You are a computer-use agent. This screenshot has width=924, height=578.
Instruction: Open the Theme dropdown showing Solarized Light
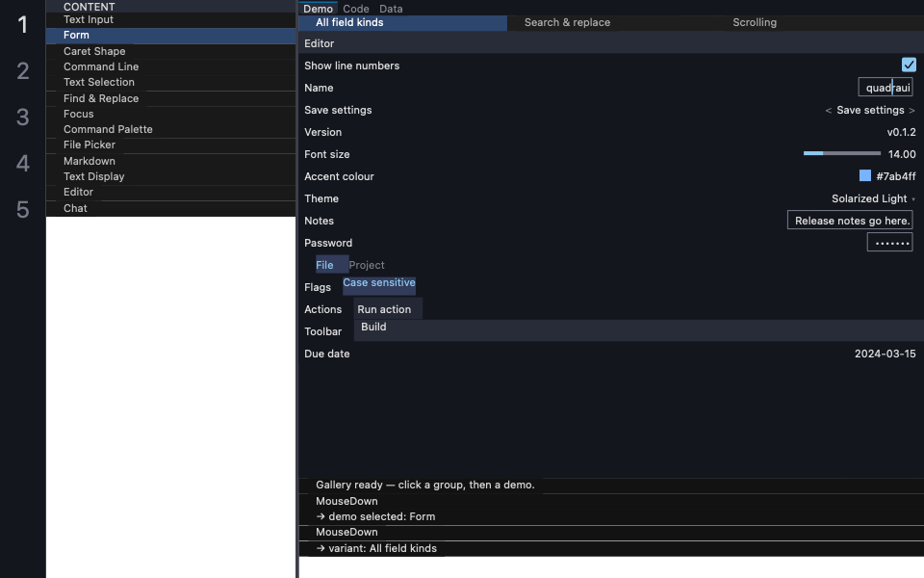(873, 198)
